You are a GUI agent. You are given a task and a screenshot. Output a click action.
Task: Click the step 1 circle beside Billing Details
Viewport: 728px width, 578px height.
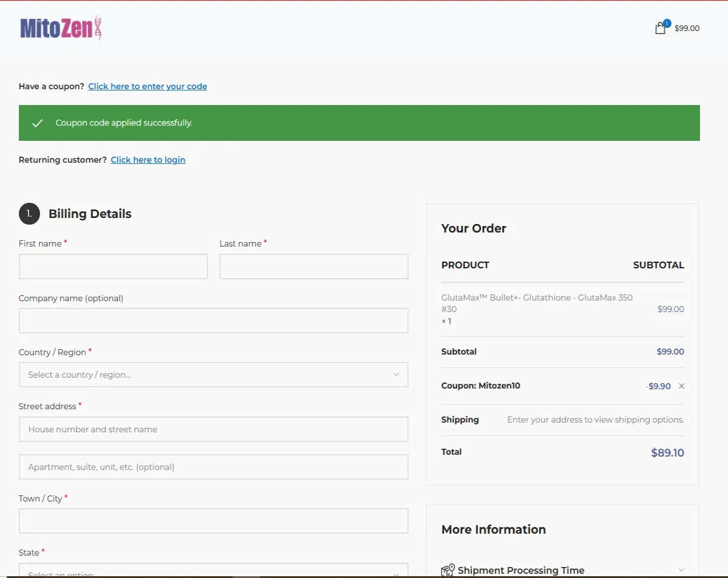[x=29, y=214]
